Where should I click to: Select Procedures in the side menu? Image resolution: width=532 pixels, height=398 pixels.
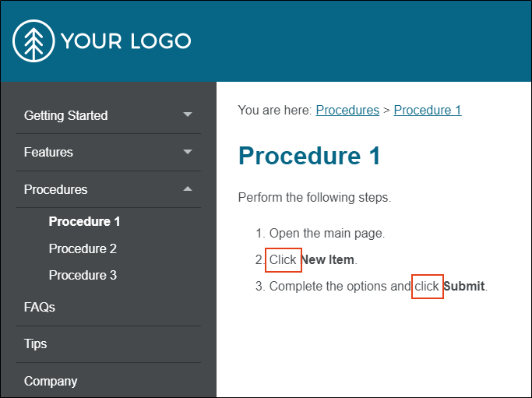click(x=55, y=190)
